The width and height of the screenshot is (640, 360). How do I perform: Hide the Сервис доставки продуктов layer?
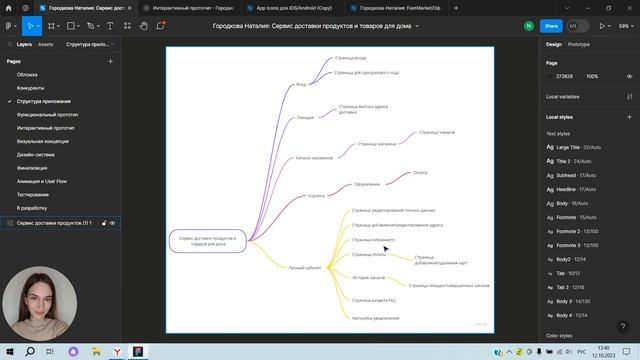(x=113, y=223)
